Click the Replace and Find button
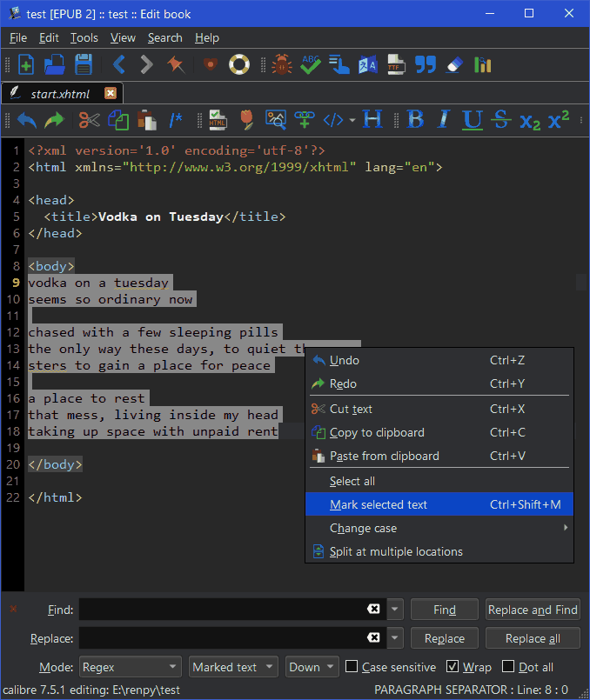 pyautogui.click(x=533, y=610)
